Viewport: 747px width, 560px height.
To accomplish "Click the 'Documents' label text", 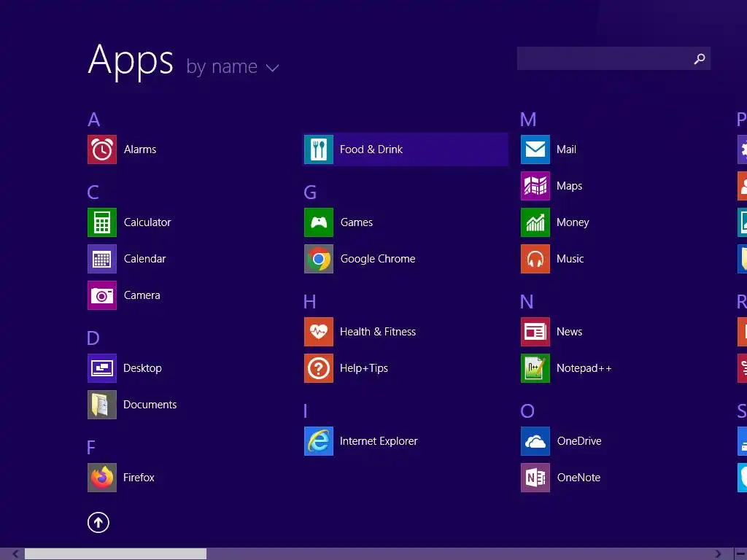I will pos(150,405).
